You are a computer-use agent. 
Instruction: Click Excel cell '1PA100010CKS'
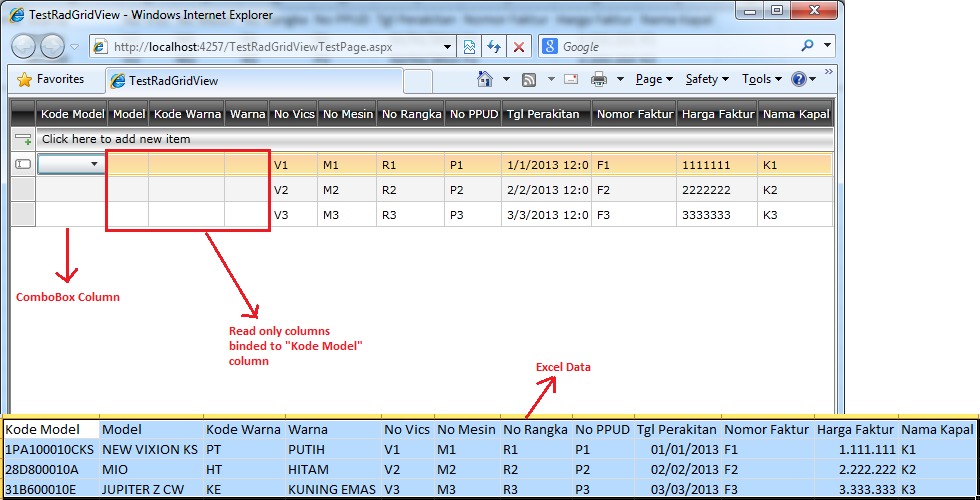point(51,449)
